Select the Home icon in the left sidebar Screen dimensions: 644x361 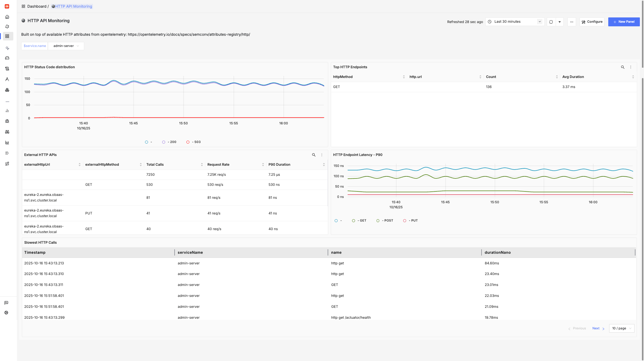[7, 17]
